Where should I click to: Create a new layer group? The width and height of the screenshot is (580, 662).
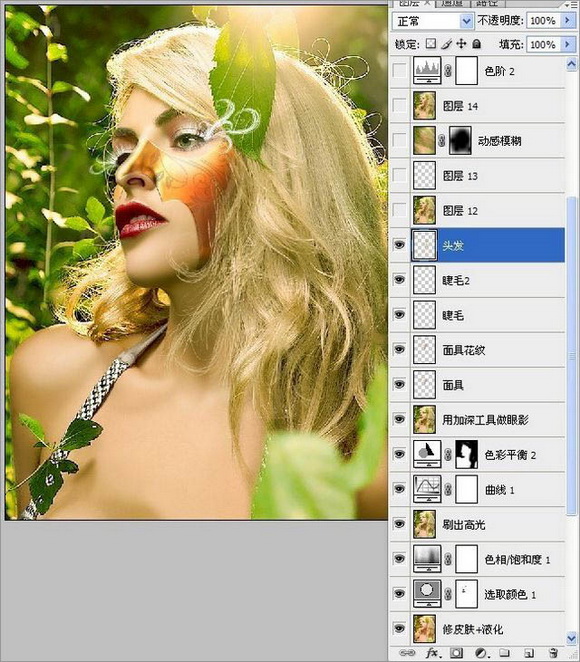504,653
